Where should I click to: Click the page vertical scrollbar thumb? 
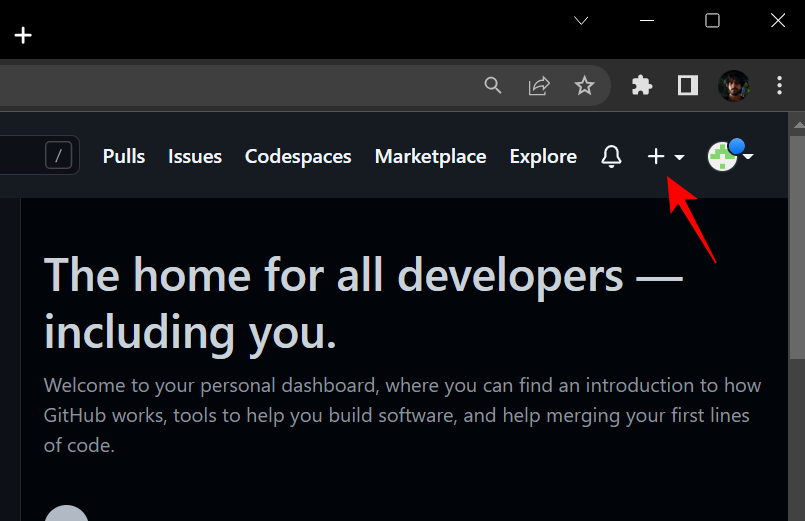point(797,245)
